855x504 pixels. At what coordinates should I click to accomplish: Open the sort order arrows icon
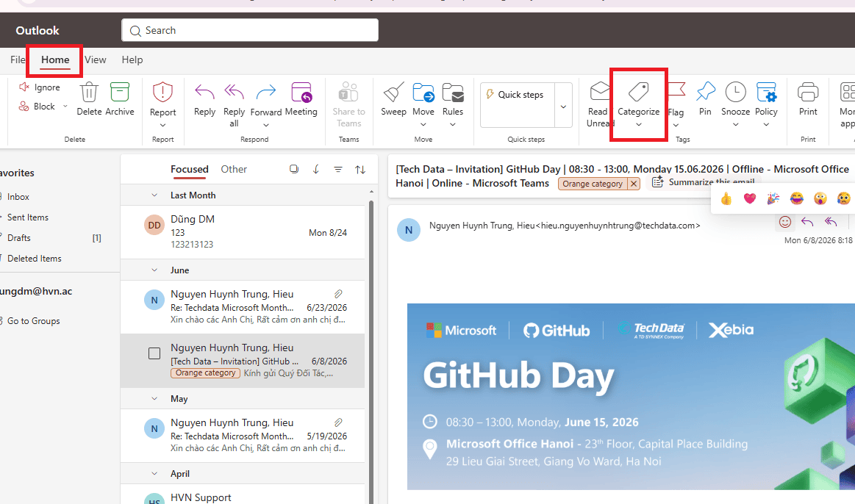[x=360, y=170]
